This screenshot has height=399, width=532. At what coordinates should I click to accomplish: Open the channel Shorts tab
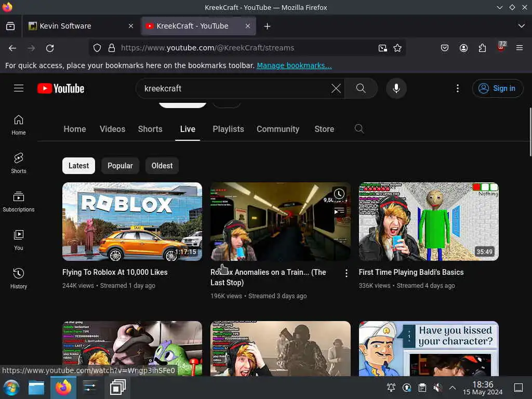(150, 129)
